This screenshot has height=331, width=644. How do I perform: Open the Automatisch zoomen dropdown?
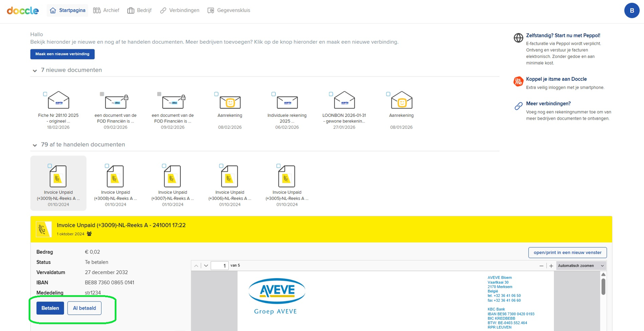[x=581, y=266]
